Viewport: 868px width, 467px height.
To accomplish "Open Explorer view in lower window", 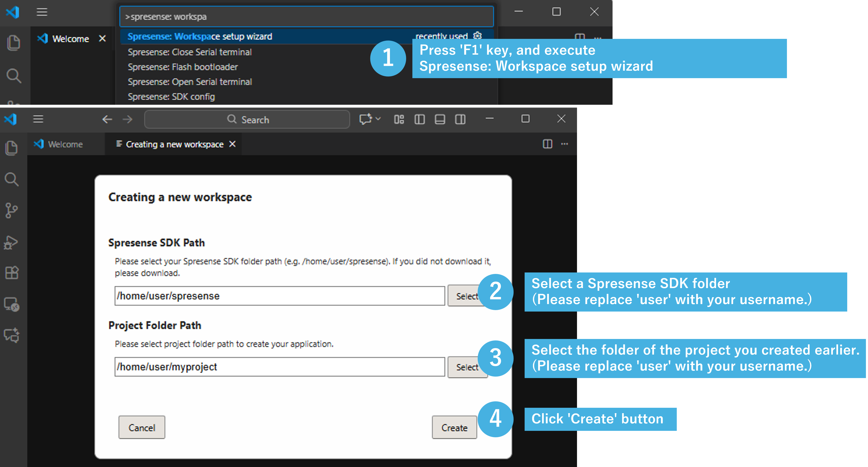I will pos(11,148).
